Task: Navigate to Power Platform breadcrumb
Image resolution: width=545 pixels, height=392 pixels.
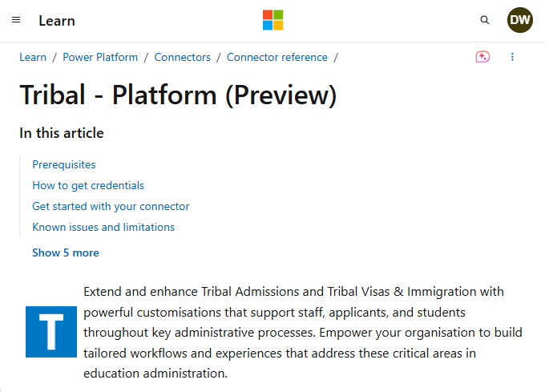Action: click(x=100, y=57)
